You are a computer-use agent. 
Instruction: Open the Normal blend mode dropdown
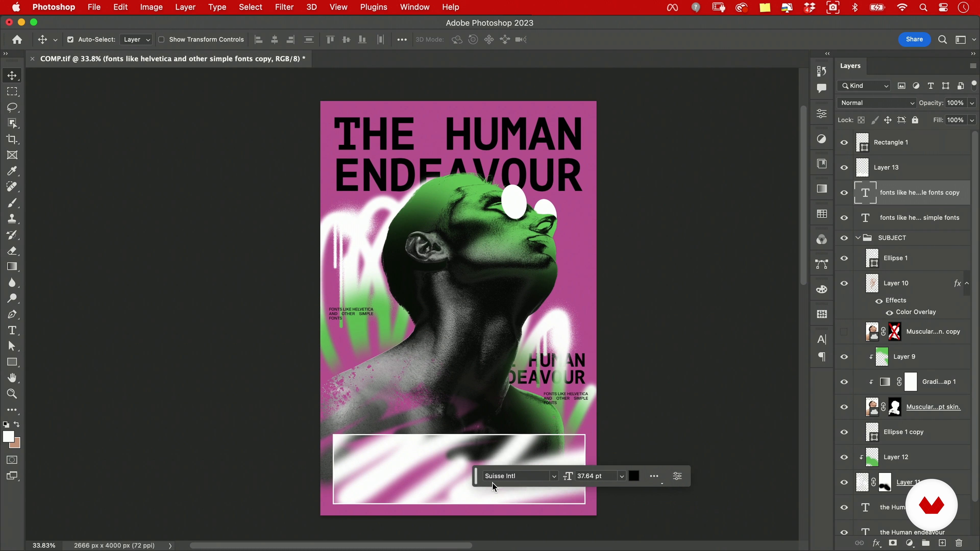click(877, 103)
